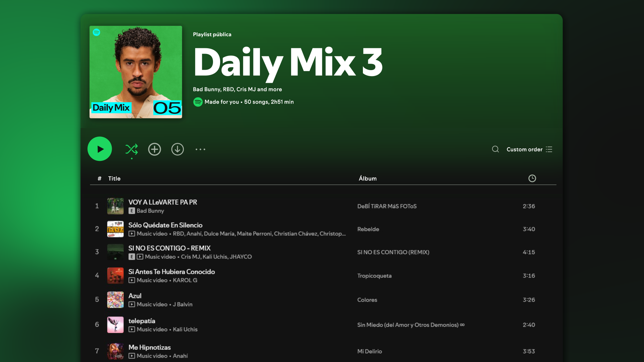The width and height of the screenshot is (644, 362).
Task: Click the telepatía album thumbnail
Action: pos(115,325)
